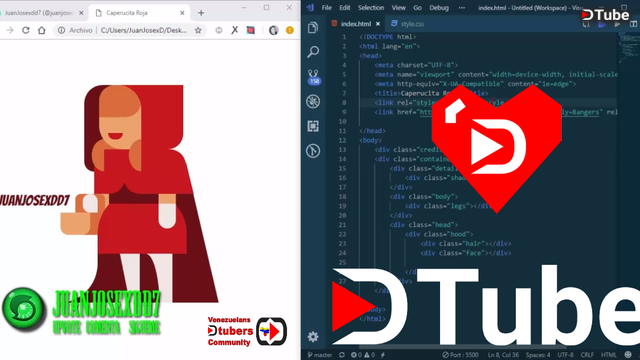Open the File menu
The image size is (640, 360).
pos(327,8)
